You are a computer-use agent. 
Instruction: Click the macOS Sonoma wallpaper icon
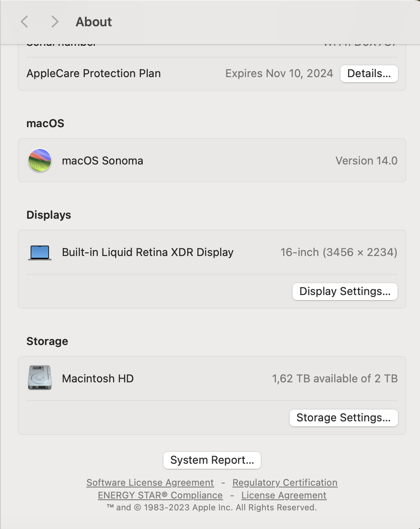40,161
